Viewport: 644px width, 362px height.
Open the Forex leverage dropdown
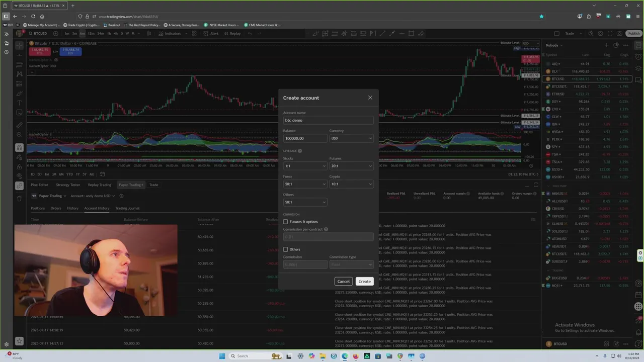pyautogui.click(x=305, y=184)
